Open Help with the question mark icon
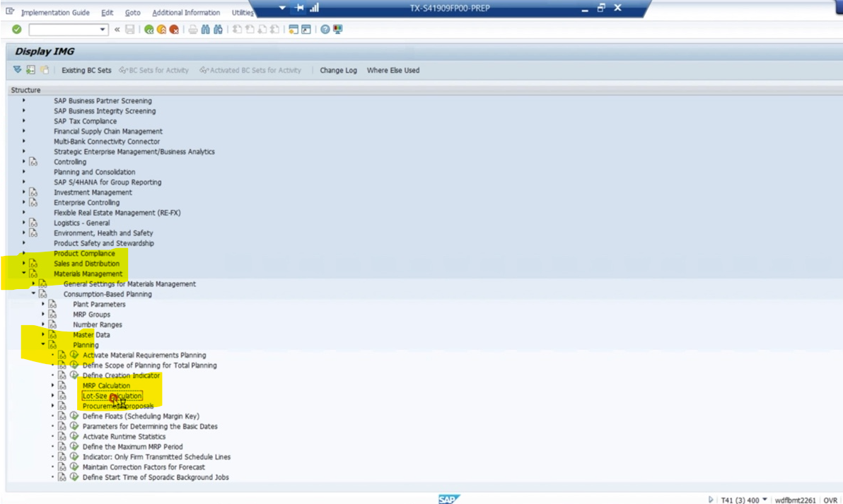843x504 pixels. click(x=325, y=30)
